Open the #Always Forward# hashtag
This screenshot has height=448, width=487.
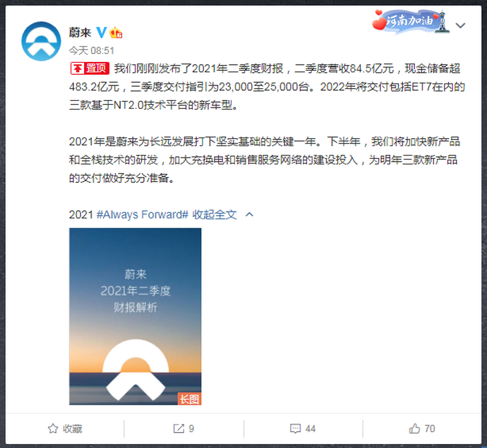click(143, 214)
